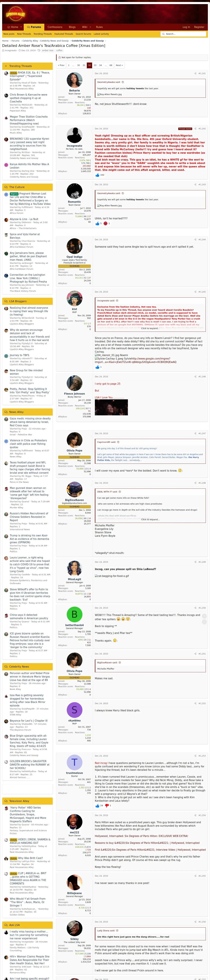Image resolution: width=210 pixels, height=980 pixels.
Task: Click The Culture sidebar header icon
Action: point(6,187)
